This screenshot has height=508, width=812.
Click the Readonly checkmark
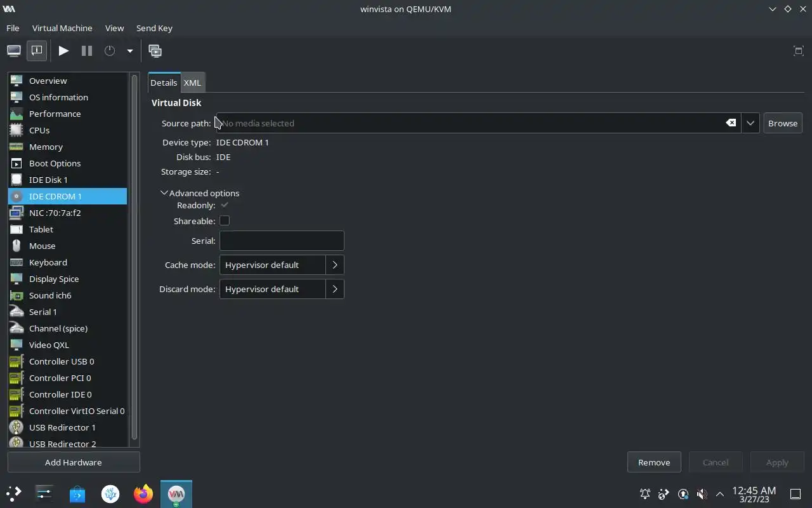[x=225, y=205]
